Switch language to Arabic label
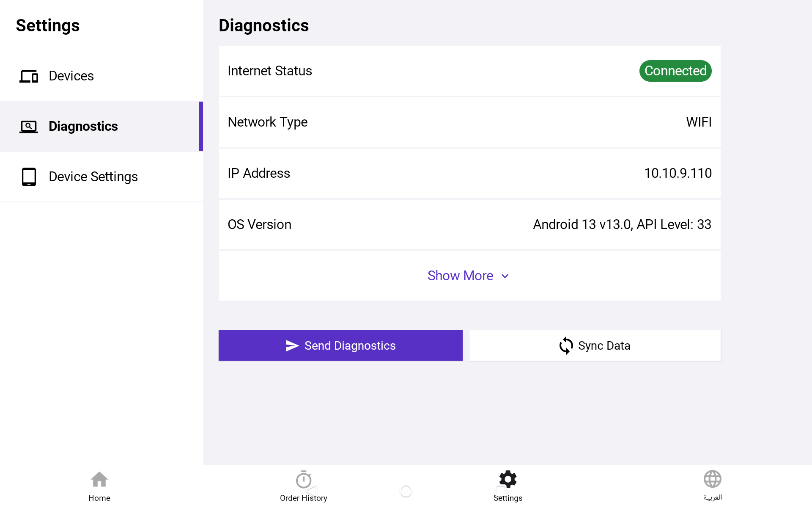Viewport: 812px width, 508px height. click(x=713, y=498)
